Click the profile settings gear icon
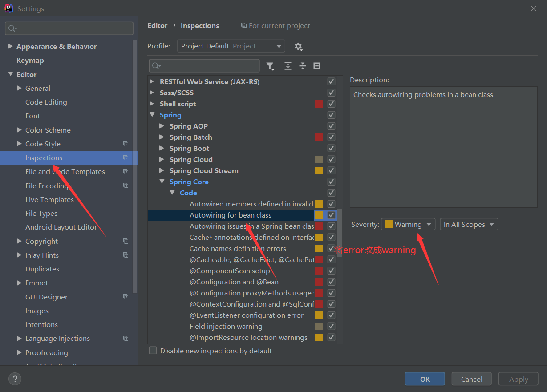Screen dimensions: 547x392 click(298, 46)
